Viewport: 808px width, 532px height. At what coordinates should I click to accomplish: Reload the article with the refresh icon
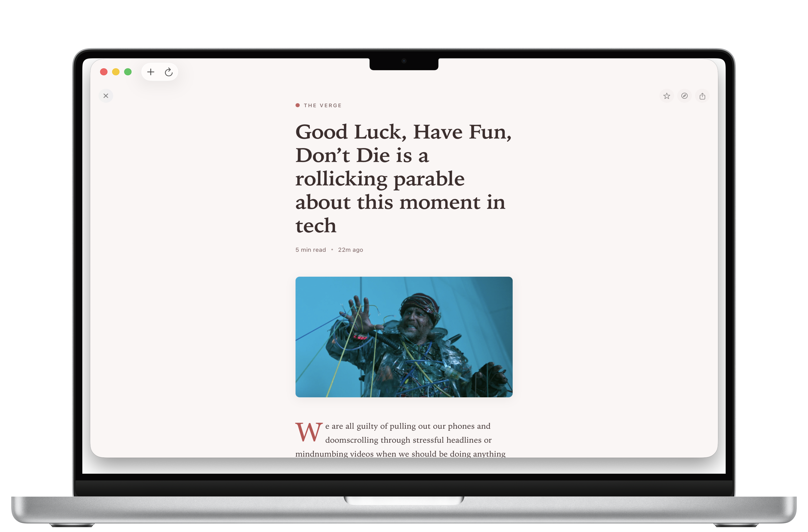click(x=169, y=72)
